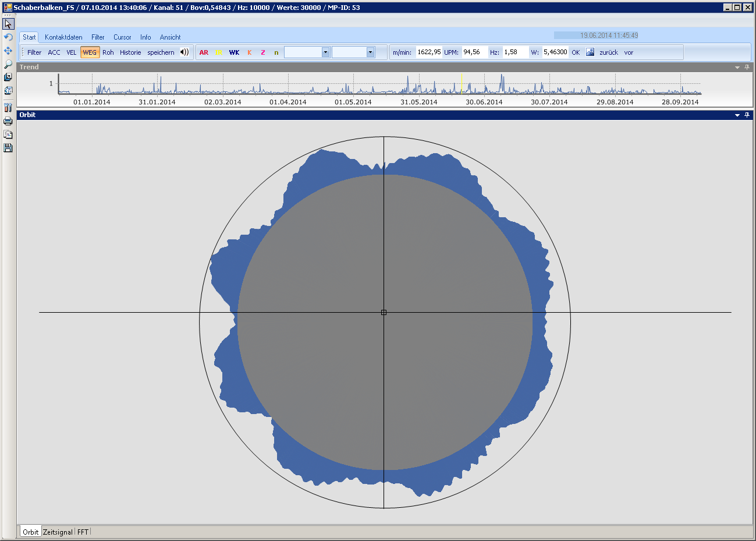Click the orbit center square marker
The height and width of the screenshot is (541, 756).
[x=384, y=313]
